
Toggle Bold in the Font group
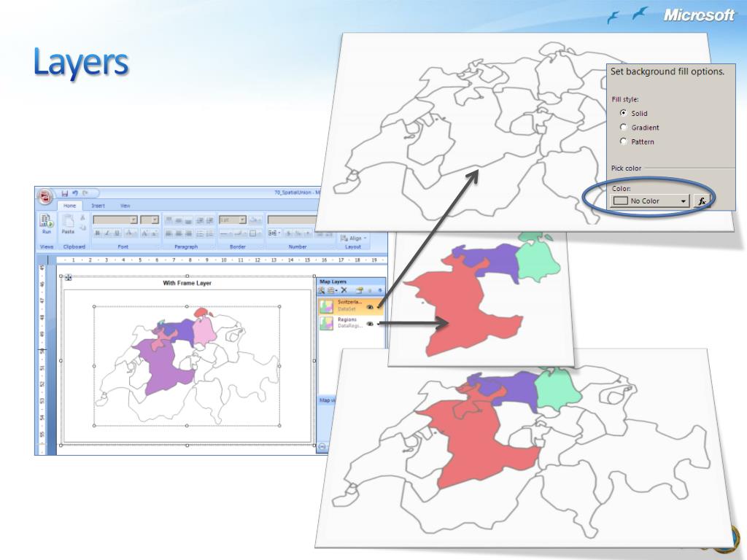[98, 233]
